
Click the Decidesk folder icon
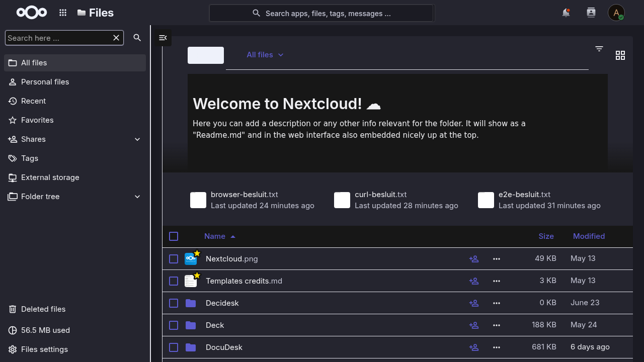coord(191,303)
